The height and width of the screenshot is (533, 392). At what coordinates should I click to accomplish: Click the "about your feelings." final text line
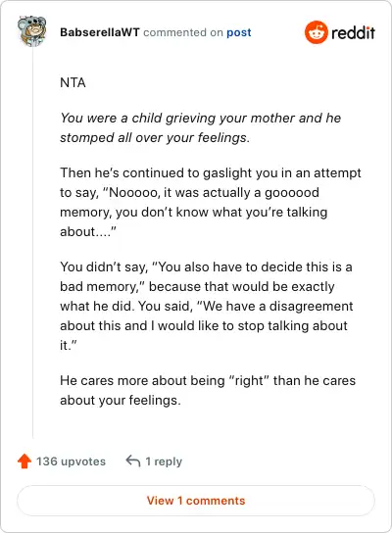(121, 400)
